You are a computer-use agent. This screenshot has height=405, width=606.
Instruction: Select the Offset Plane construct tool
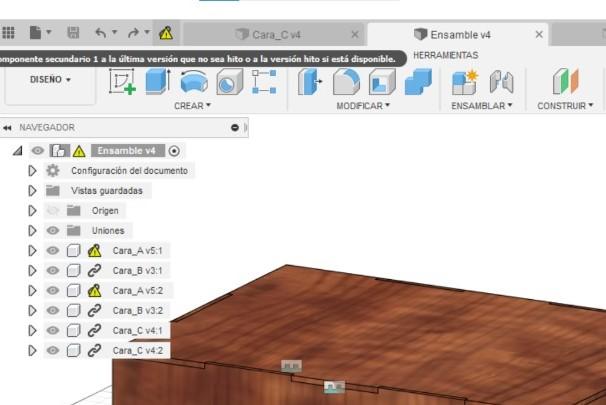point(565,81)
